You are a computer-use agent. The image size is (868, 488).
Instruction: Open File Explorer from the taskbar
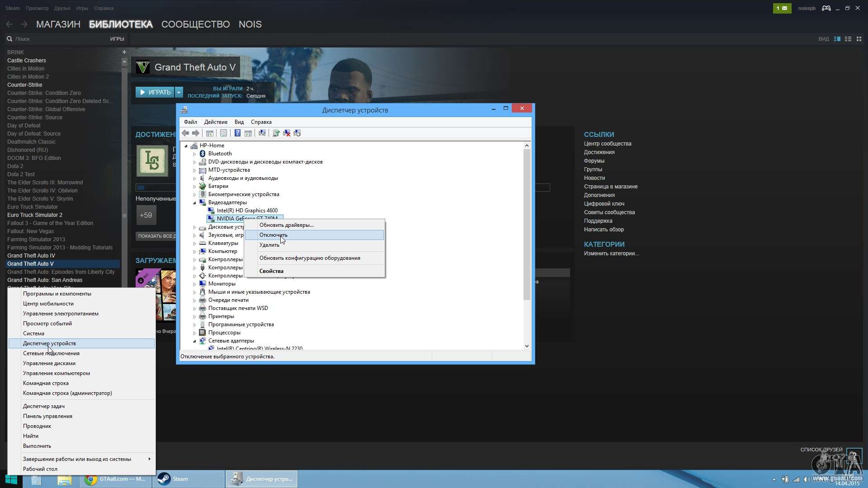(64, 479)
